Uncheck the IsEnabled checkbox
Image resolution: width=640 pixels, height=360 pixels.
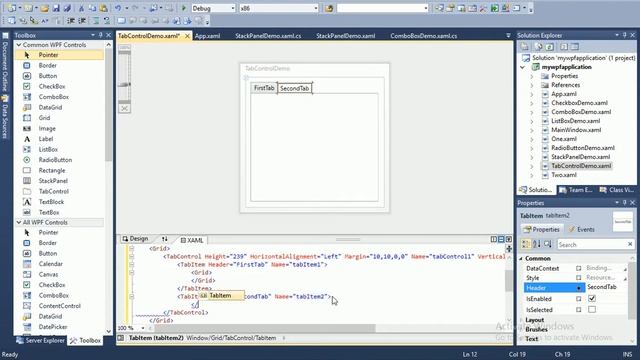click(592, 298)
